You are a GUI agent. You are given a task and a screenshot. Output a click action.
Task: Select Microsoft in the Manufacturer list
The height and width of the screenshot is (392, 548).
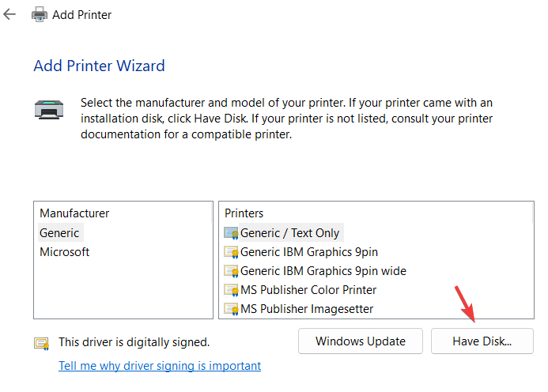click(x=65, y=252)
